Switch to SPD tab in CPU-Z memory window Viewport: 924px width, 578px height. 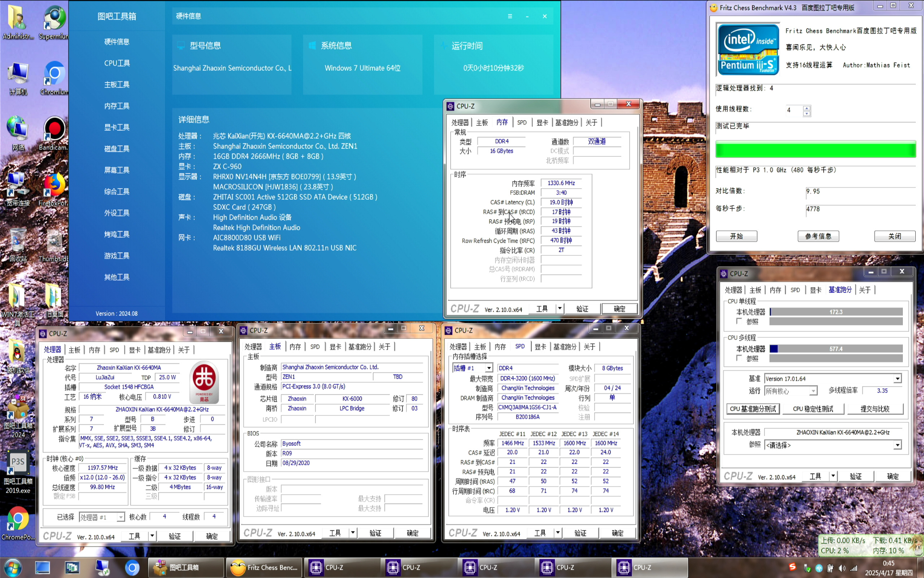tap(522, 123)
